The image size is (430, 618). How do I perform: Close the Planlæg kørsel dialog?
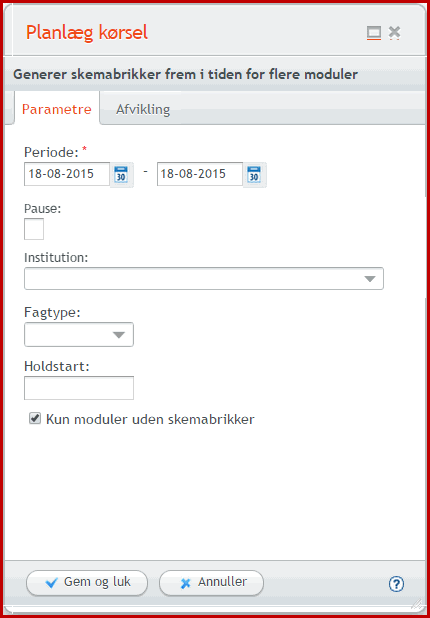[x=394, y=33]
